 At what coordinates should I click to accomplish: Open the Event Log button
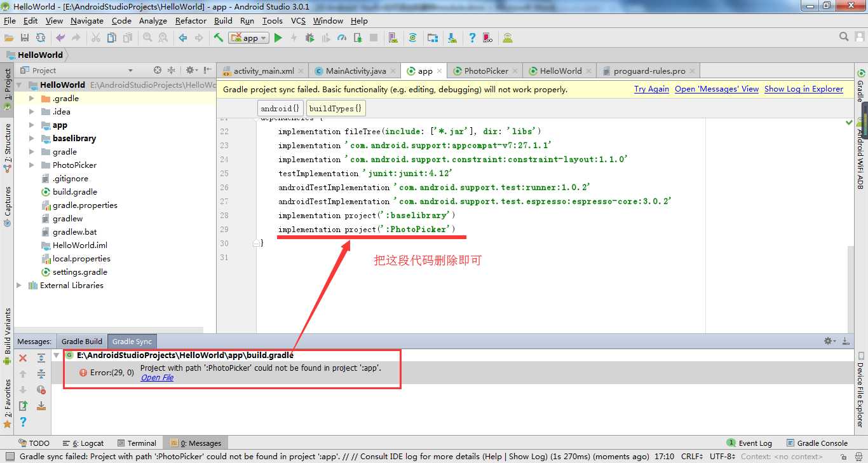(x=749, y=443)
